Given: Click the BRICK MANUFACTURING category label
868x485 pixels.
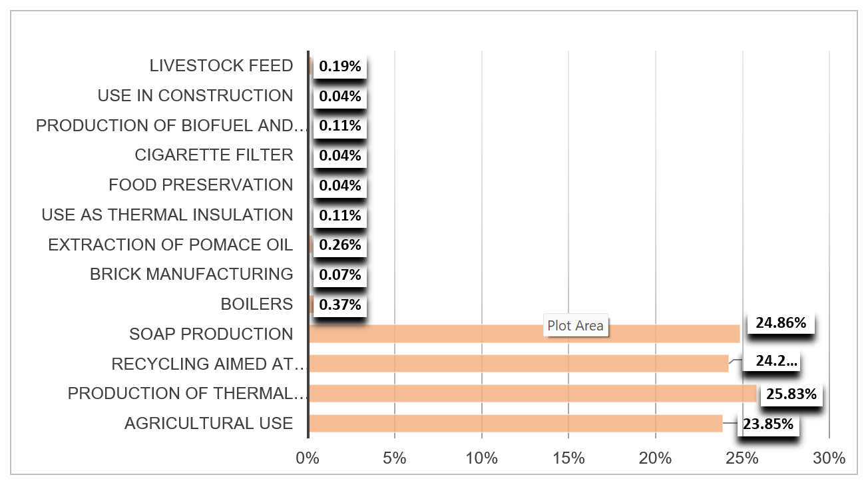Looking at the screenshot, I should click(191, 274).
